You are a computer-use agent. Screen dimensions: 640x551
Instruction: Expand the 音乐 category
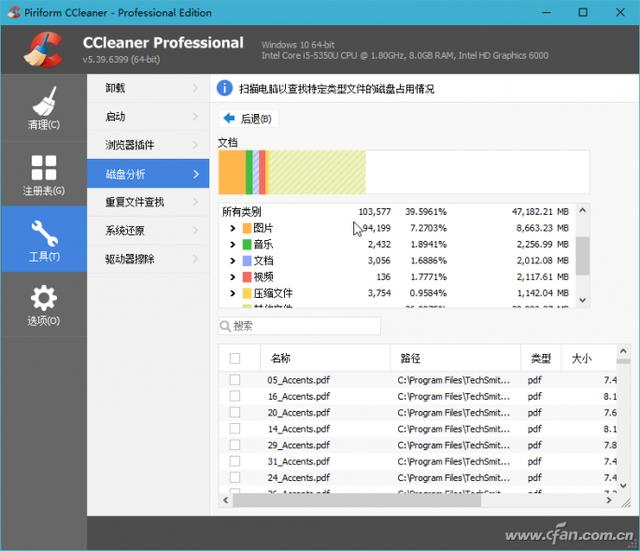tap(233, 244)
